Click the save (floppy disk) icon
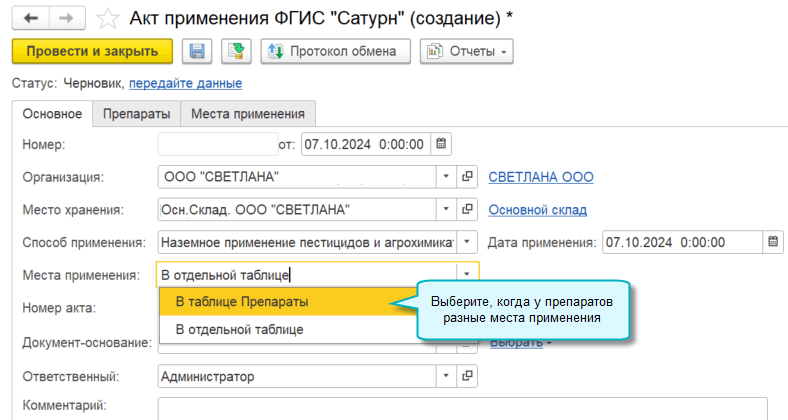 [x=197, y=51]
